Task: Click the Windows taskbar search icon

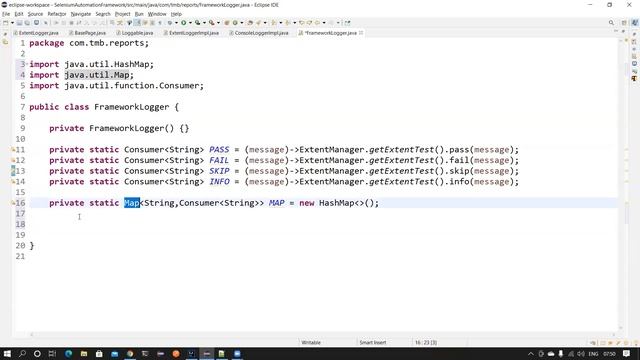Action: tap(22, 353)
